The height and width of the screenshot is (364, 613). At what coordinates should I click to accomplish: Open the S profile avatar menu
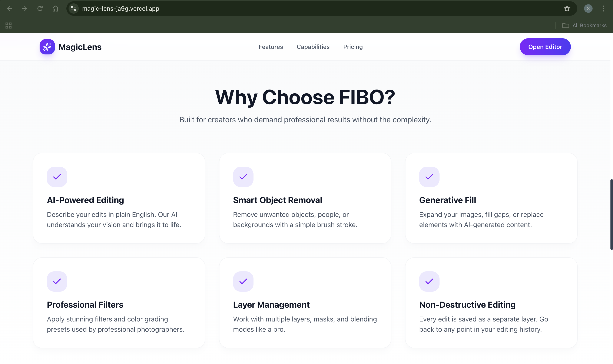[588, 9]
